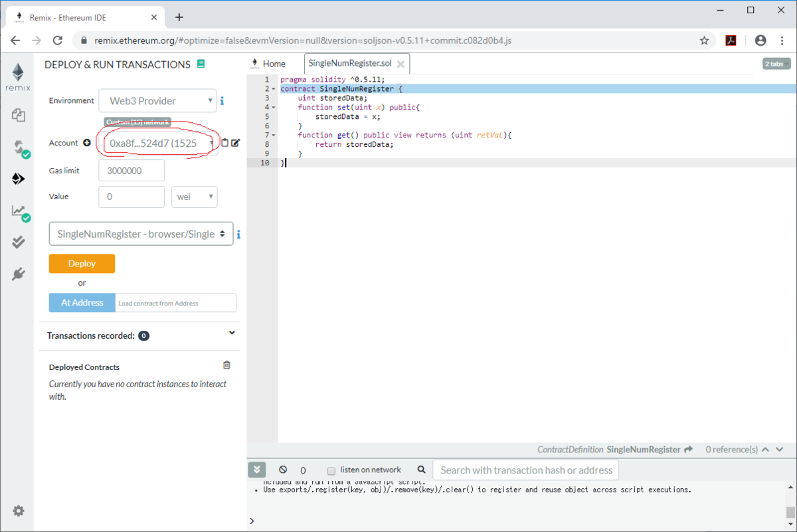Open the Plugin manager plug icon
Screen dimensions: 797x532
pyautogui.click(x=19, y=274)
